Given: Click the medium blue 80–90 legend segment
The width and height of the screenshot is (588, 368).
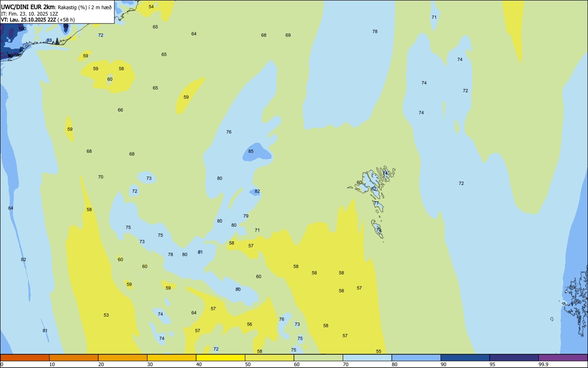Looking at the screenshot, I should pyautogui.click(x=416, y=357).
